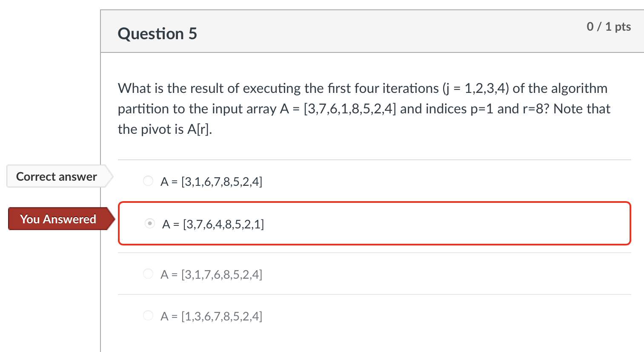
Task: Select radio button for A = [3,1,6,7,8,5,2,4]
Action: (148, 181)
